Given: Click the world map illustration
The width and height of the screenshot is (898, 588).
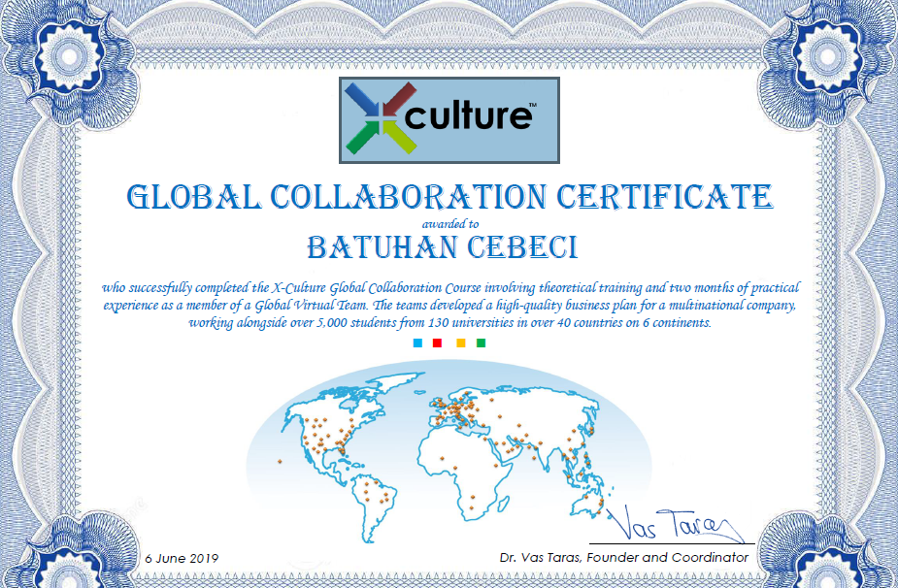Looking at the screenshot, I should point(449,452).
